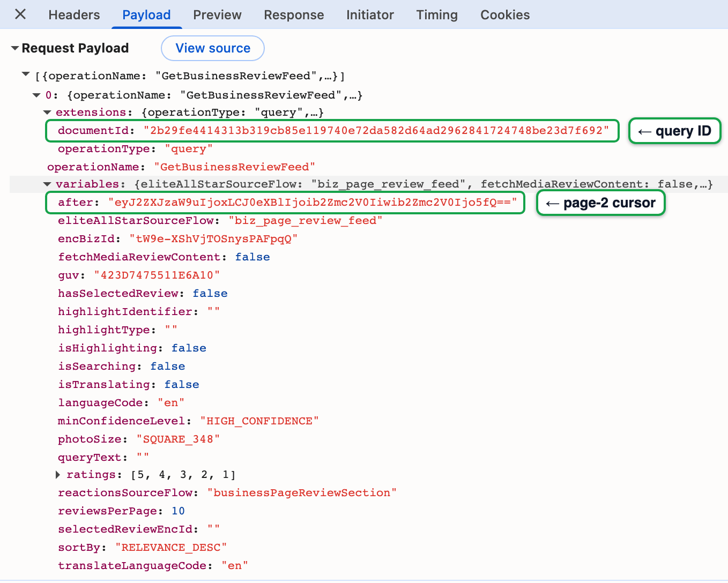Collapse array item 0 node

[x=36, y=95]
